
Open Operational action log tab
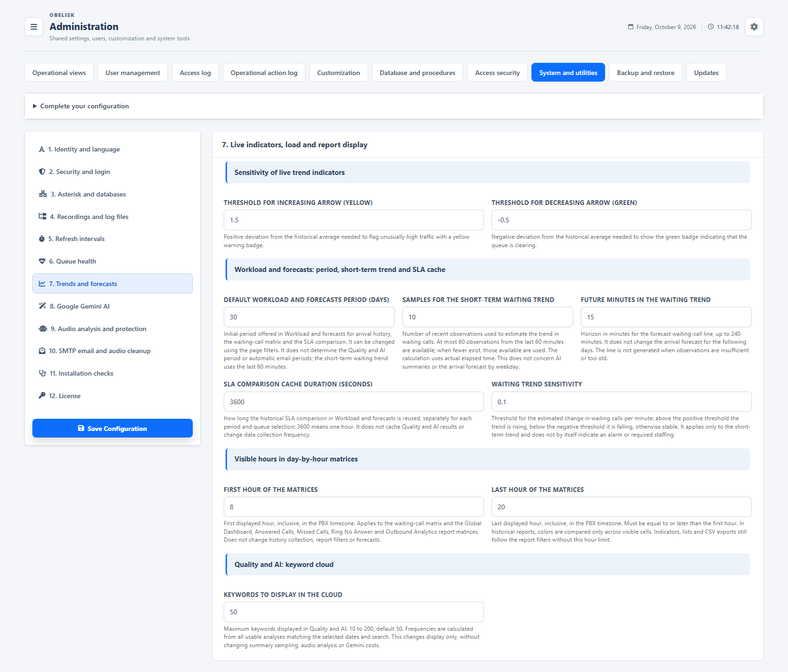pos(264,73)
